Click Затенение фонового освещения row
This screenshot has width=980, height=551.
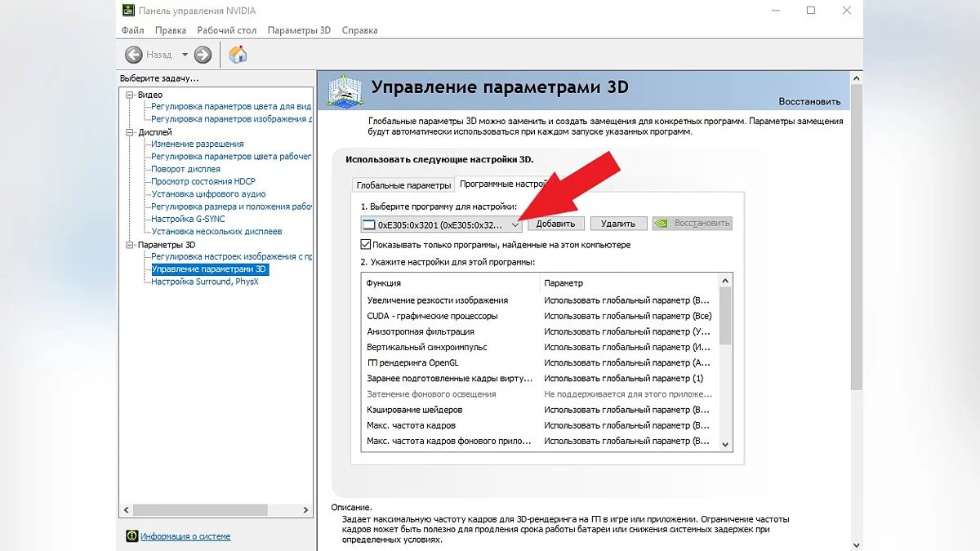[x=540, y=394]
